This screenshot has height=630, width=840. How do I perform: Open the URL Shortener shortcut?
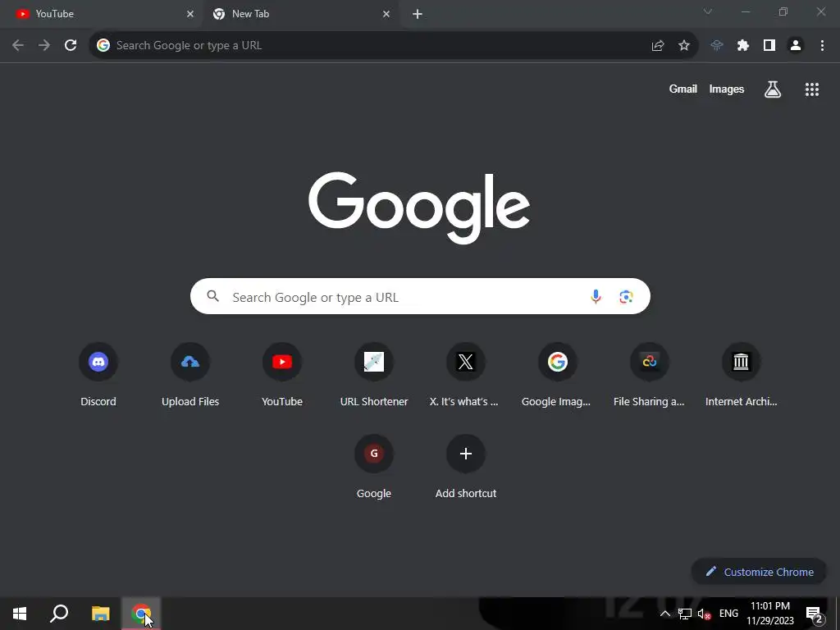pos(374,376)
